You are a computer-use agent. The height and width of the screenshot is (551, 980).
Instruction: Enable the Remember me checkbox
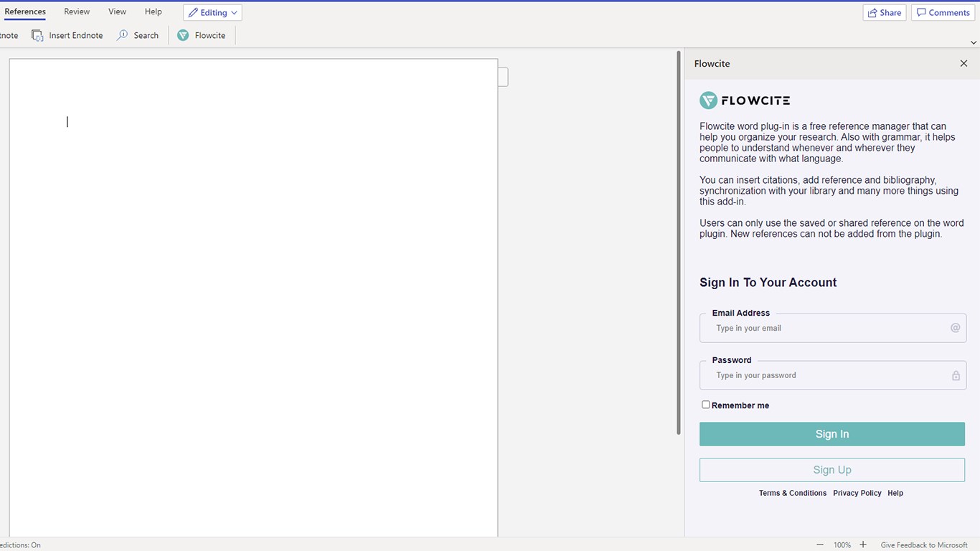tap(706, 405)
